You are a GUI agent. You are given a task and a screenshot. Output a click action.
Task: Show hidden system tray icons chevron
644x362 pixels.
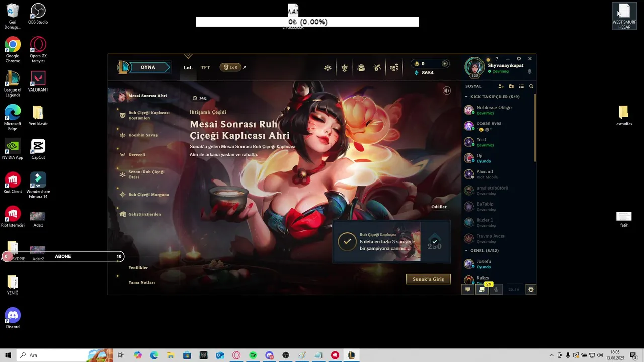coord(551,355)
